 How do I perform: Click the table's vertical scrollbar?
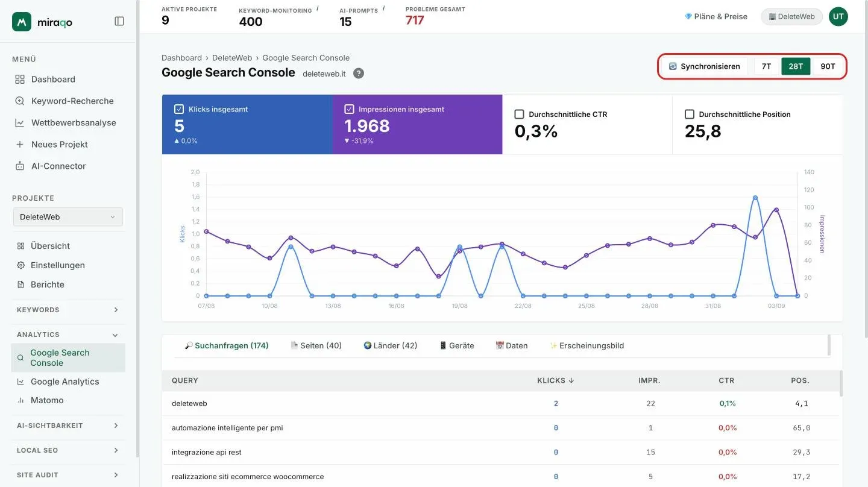pos(841,383)
